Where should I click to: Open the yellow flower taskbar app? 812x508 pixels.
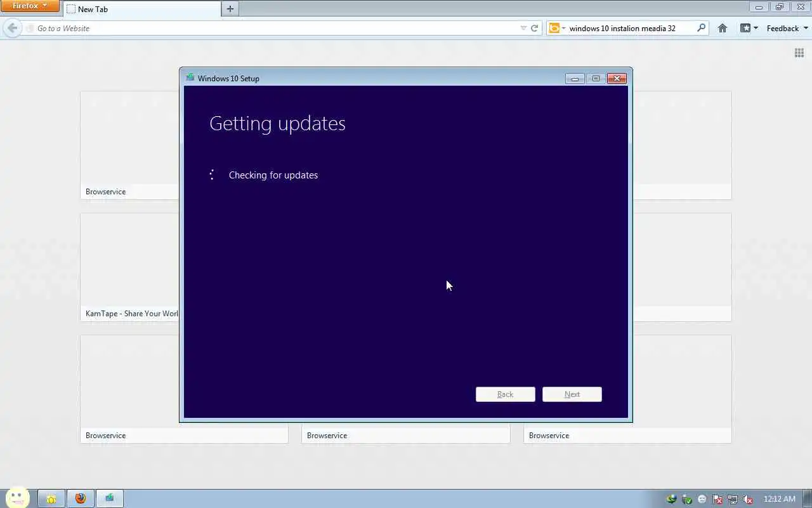coord(51,499)
